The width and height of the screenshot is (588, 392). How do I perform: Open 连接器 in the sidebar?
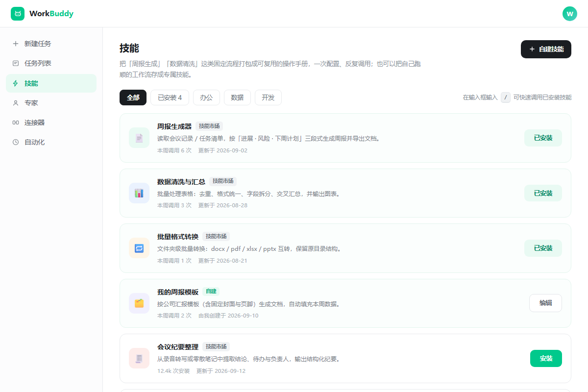51,122
